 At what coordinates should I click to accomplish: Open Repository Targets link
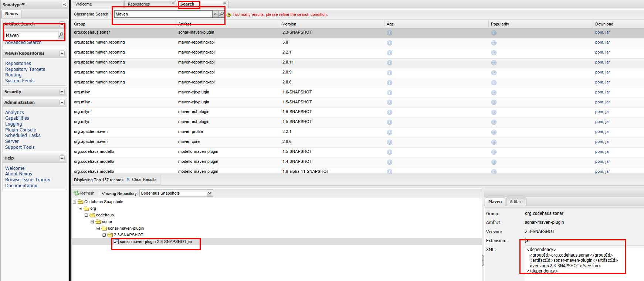pyautogui.click(x=25, y=69)
